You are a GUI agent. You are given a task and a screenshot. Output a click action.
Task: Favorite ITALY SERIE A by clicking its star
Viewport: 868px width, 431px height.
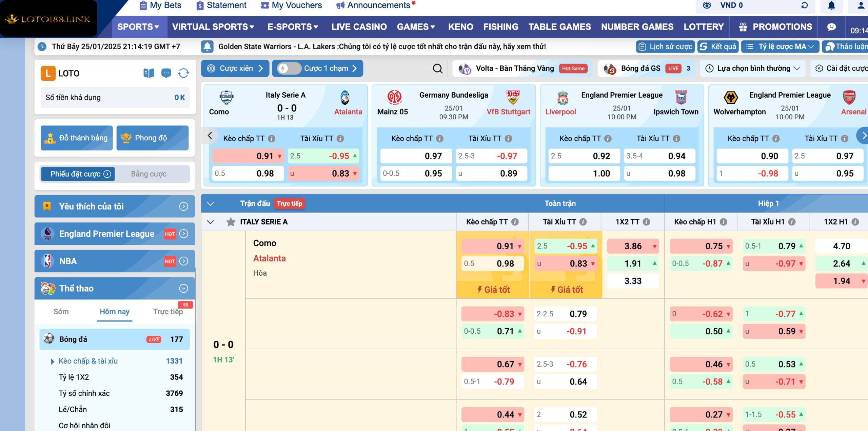(x=232, y=222)
